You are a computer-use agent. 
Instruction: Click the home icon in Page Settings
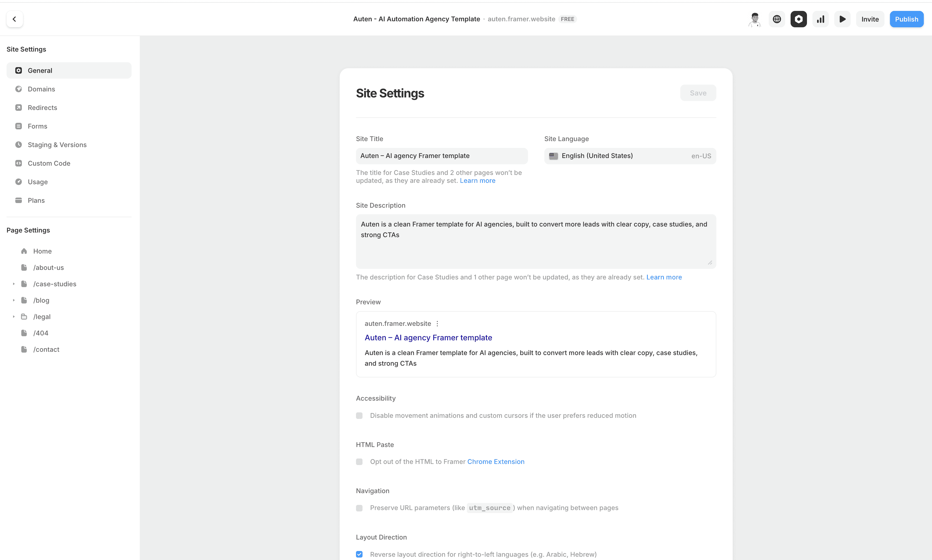(x=24, y=251)
